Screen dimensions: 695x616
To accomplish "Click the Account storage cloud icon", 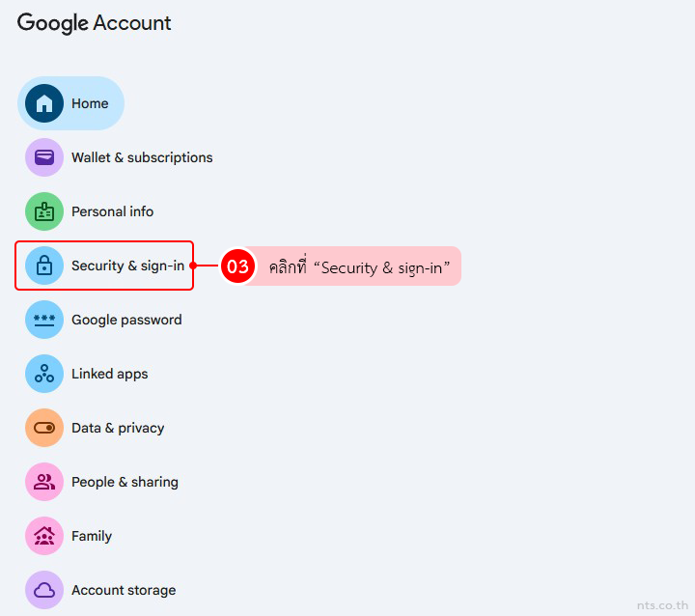I will coord(44,590).
